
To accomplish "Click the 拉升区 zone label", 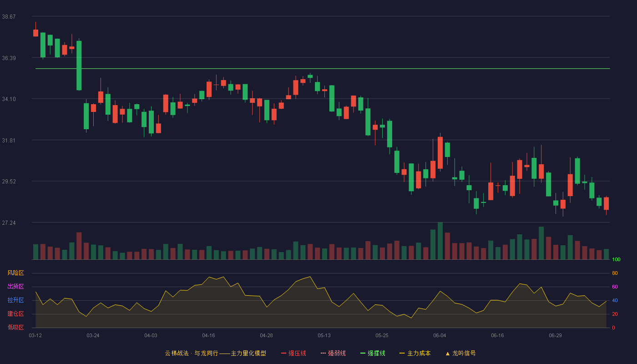I will coord(15,300).
